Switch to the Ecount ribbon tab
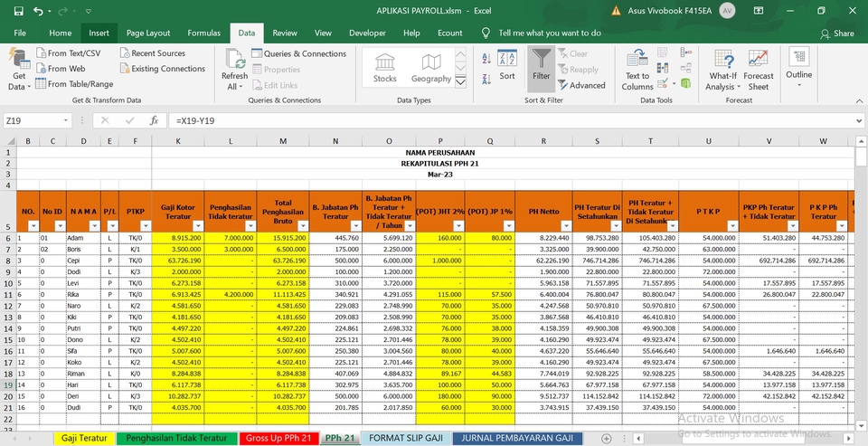Image resolution: width=868 pixels, height=446 pixels. 450,33
